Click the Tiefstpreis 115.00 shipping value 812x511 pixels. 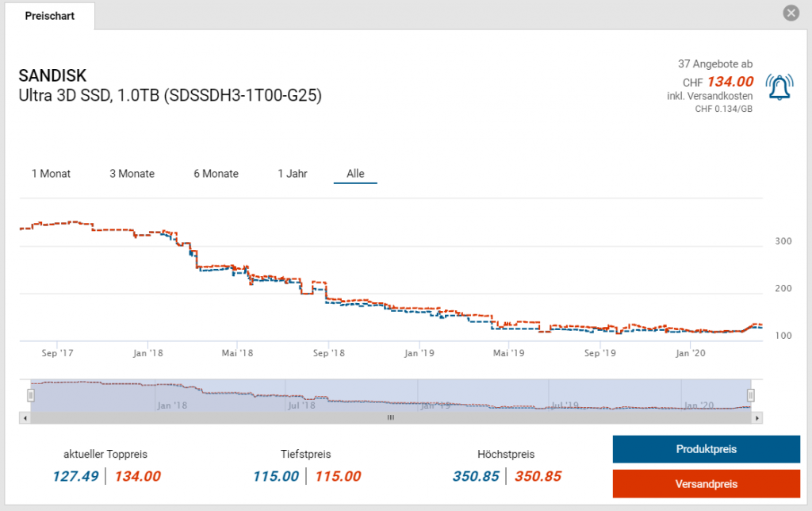pos(338,476)
